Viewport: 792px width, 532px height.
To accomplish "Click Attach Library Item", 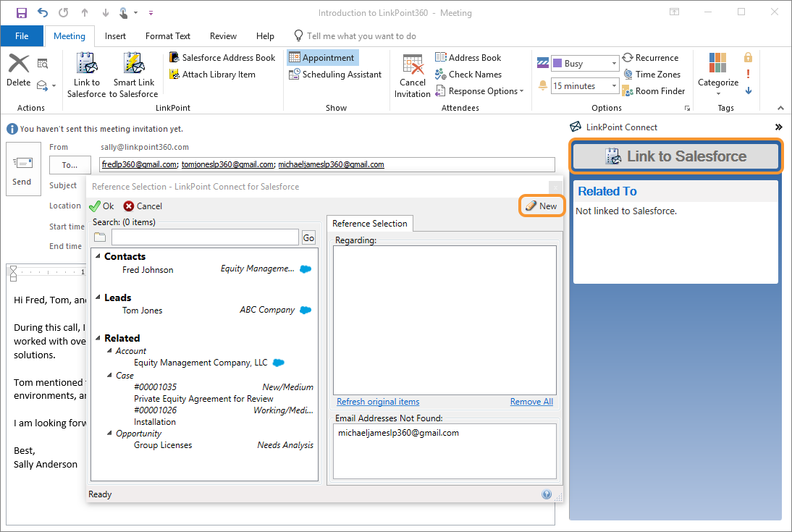I will 213,75.
